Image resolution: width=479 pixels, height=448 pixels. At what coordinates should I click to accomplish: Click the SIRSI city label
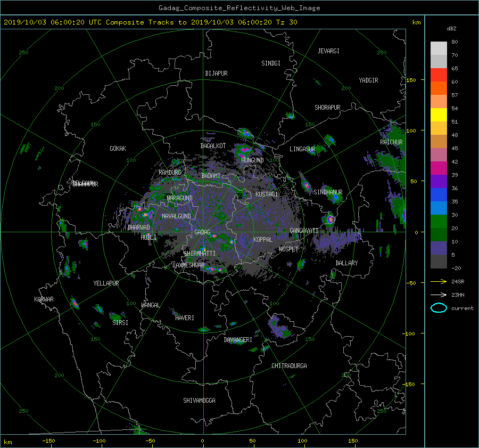(120, 323)
